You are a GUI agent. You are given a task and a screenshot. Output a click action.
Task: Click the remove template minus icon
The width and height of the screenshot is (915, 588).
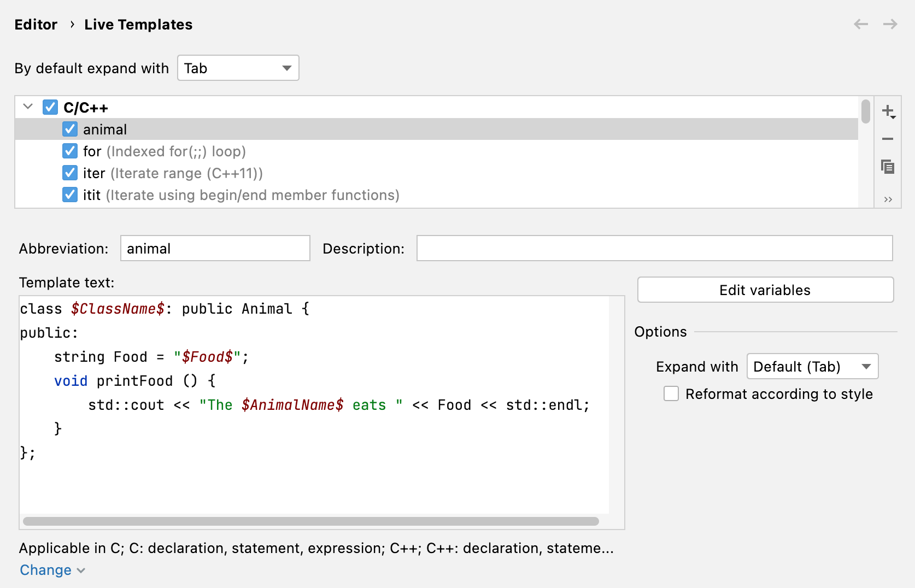(888, 139)
